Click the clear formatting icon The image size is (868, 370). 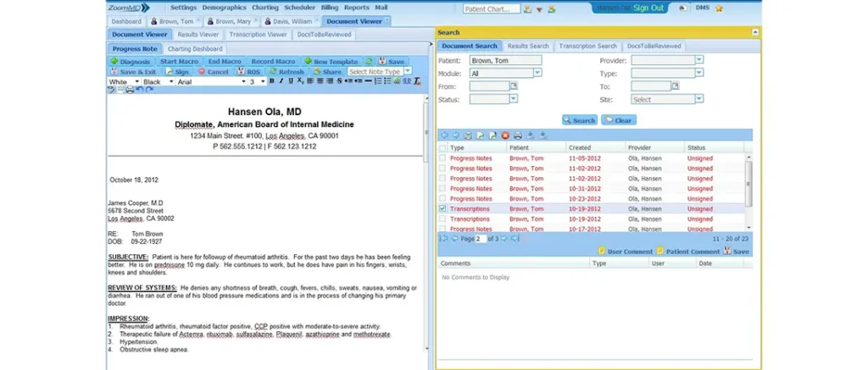(416, 81)
